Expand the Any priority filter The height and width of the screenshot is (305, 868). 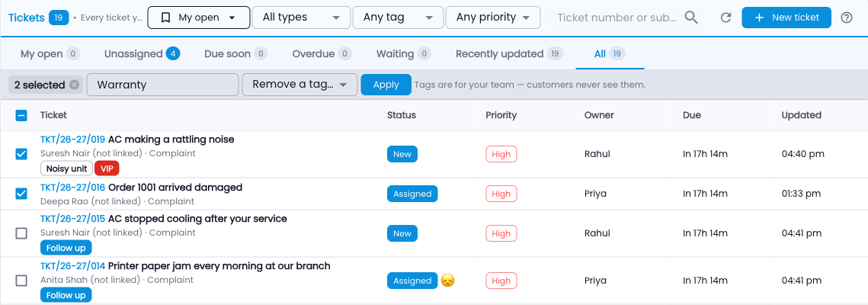(492, 18)
